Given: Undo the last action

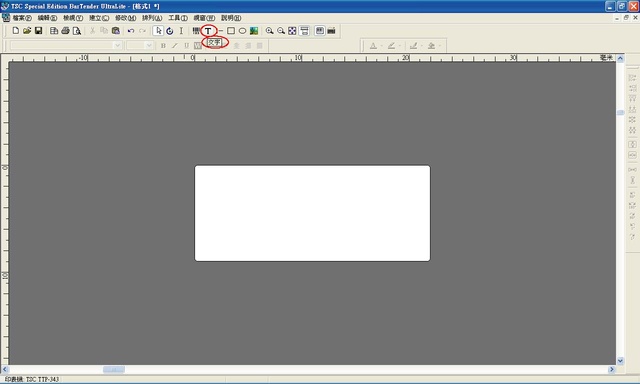Looking at the screenshot, I should (x=131, y=31).
